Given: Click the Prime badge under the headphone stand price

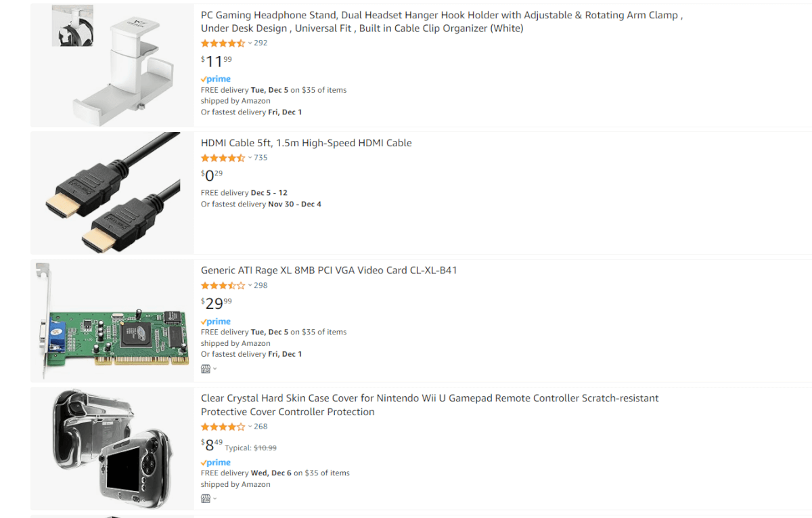Looking at the screenshot, I should click(215, 79).
